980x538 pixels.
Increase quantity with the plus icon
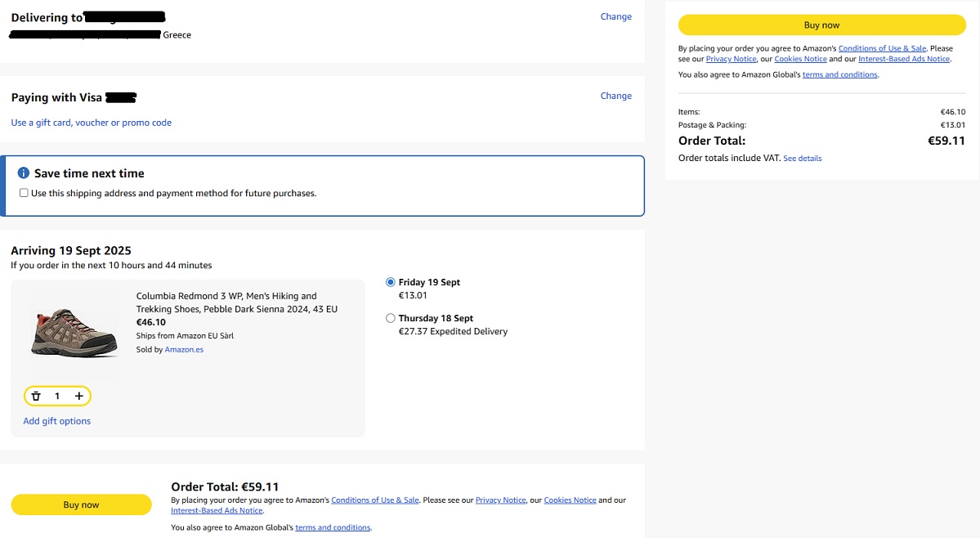click(78, 397)
